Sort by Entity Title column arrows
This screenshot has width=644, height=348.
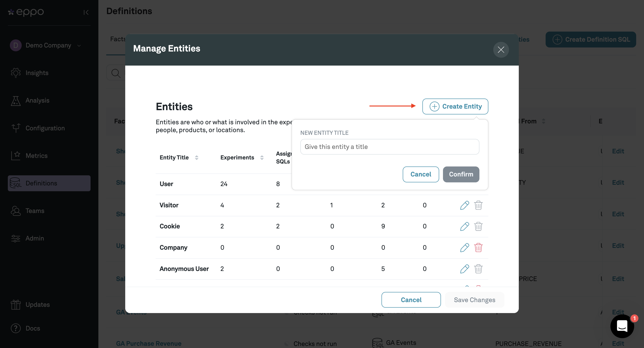coord(197,157)
